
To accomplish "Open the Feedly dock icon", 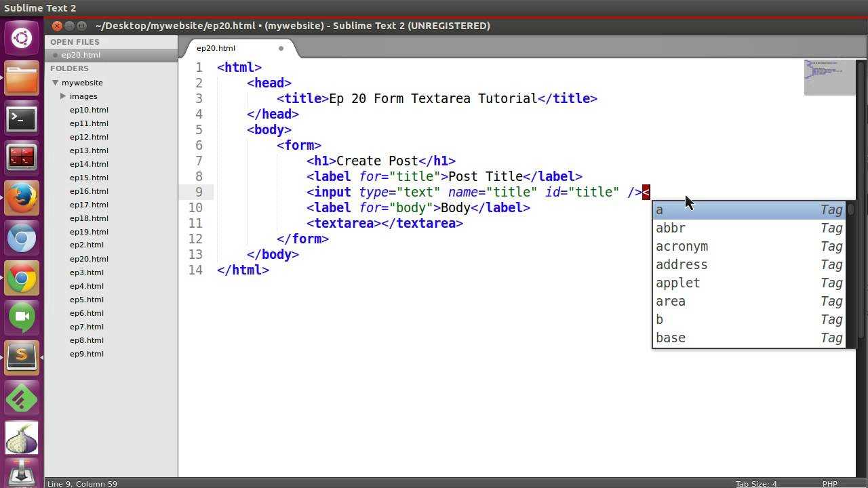I will [22, 398].
